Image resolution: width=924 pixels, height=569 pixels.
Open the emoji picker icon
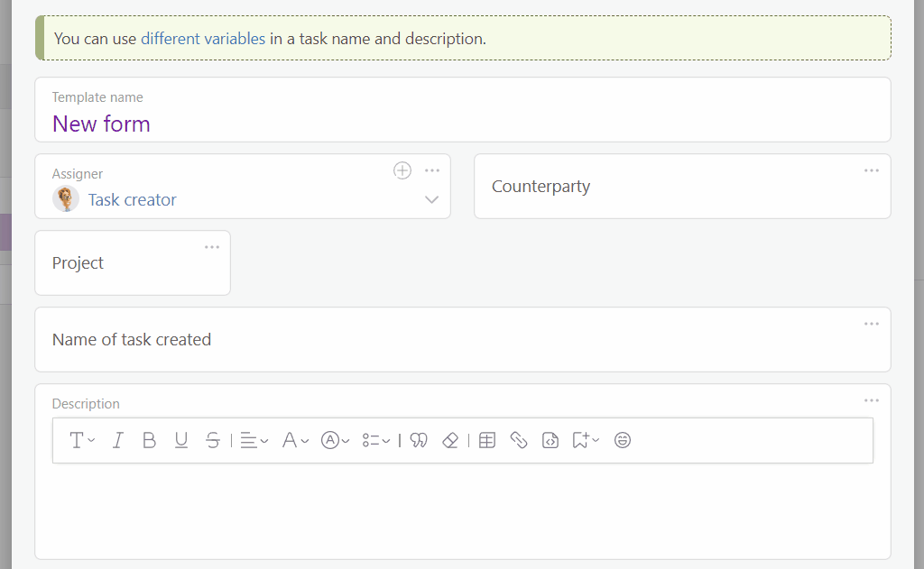coord(623,440)
